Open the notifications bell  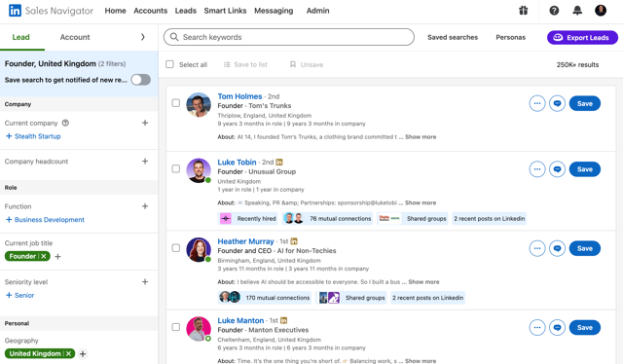coord(577,11)
